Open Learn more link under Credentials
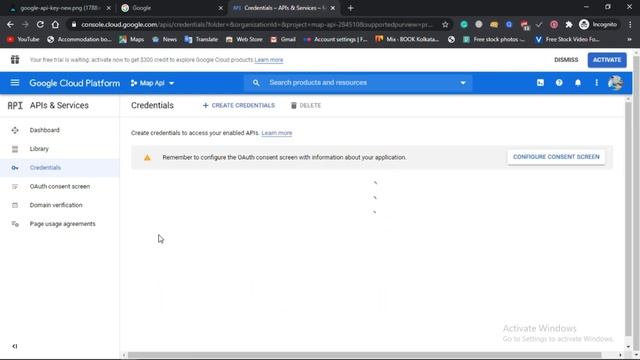The width and height of the screenshot is (640, 360). tap(277, 133)
